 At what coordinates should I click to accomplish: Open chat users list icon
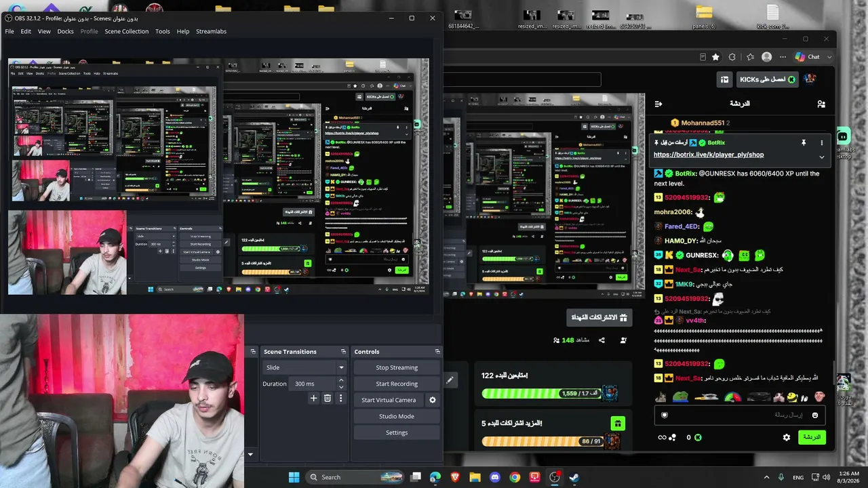coord(821,104)
